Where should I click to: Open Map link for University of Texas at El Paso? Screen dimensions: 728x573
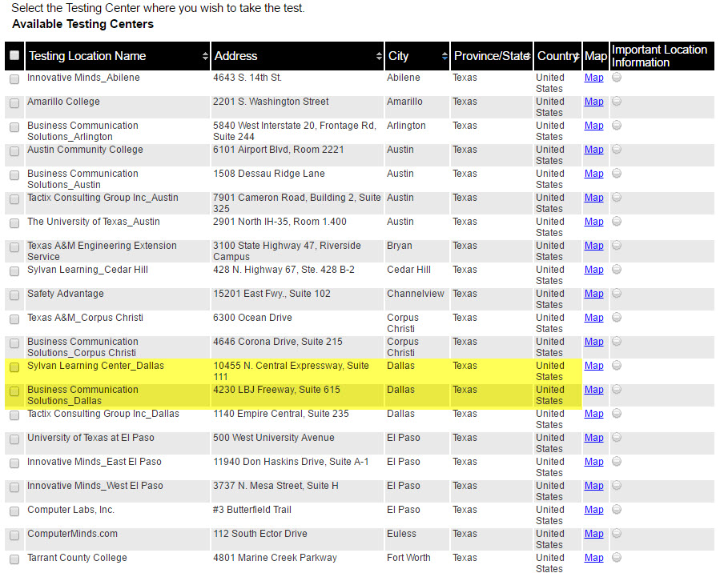point(593,438)
